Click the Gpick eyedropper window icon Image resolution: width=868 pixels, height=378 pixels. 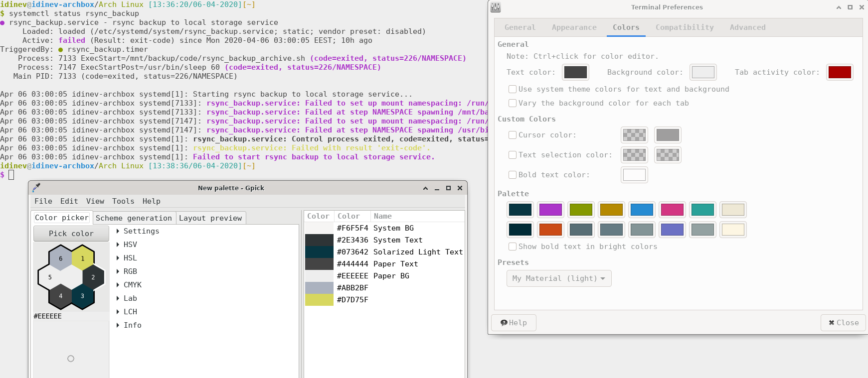[x=36, y=188]
